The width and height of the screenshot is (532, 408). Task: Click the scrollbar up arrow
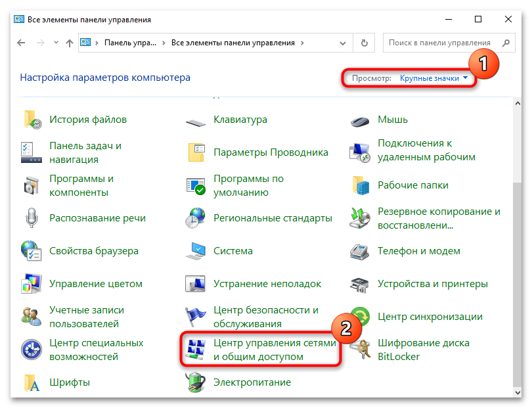518,104
